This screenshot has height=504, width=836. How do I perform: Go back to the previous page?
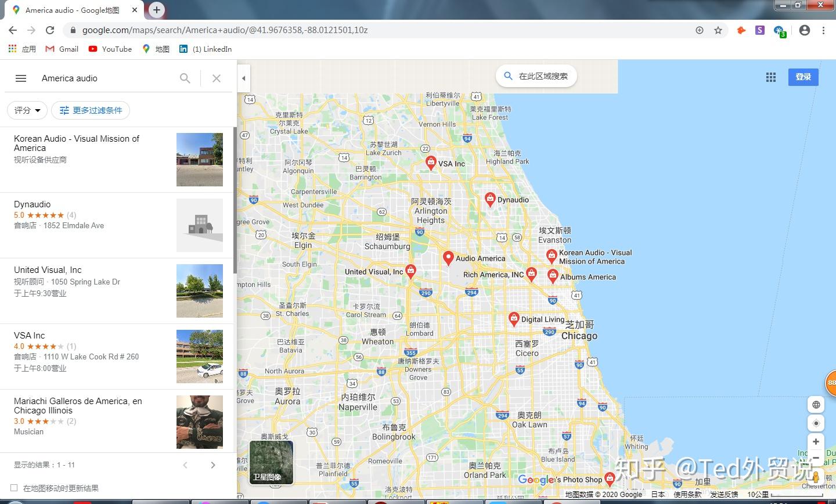[x=13, y=30]
